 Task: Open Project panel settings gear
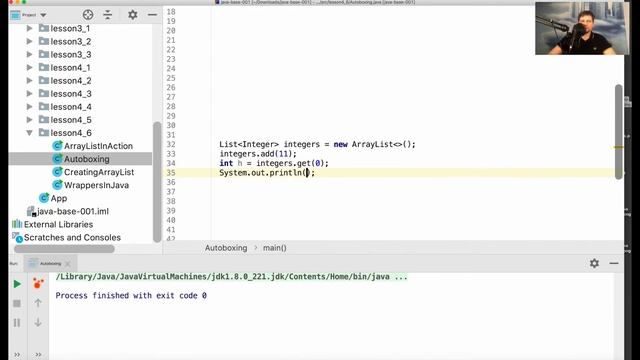pos(133,15)
